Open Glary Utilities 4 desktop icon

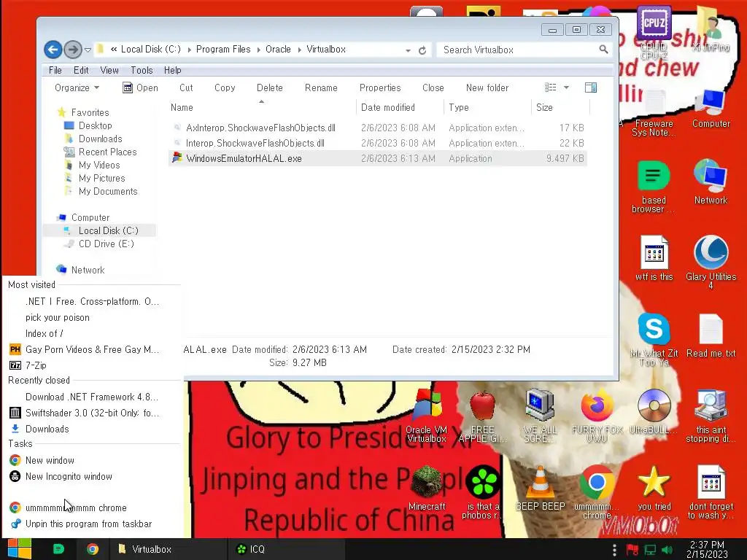pos(711,262)
